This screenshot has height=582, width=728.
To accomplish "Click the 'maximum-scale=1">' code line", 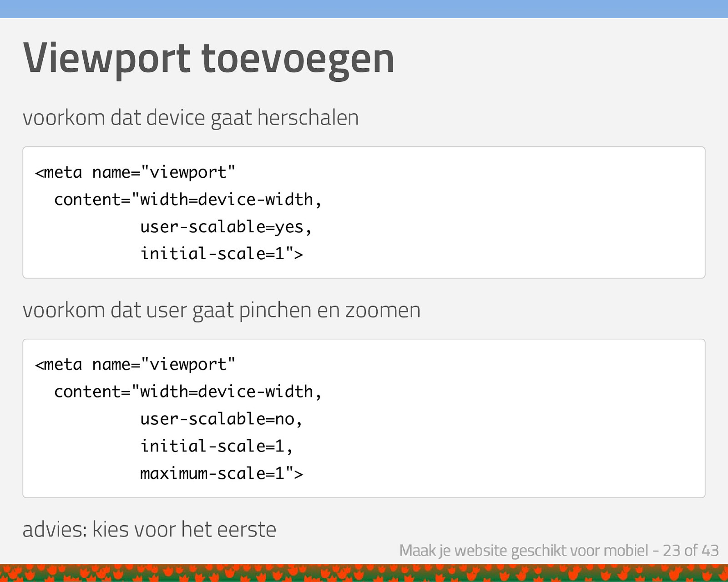I will pos(221,473).
